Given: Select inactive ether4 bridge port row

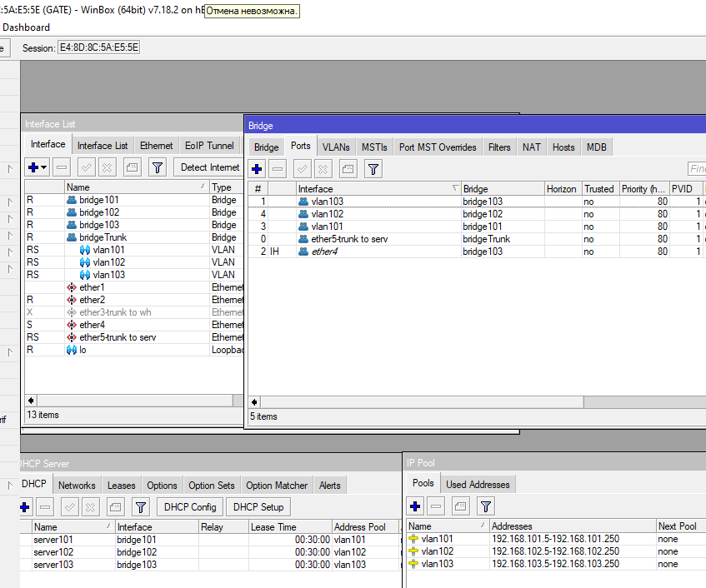Looking at the screenshot, I should (477, 252).
